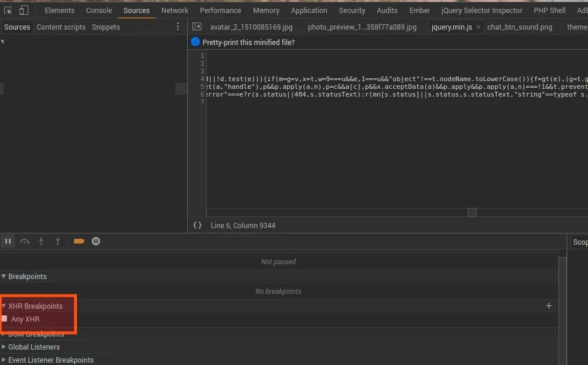Toggle pause on exceptions
This screenshot has height=365, width=588.
tap(96, 241)
